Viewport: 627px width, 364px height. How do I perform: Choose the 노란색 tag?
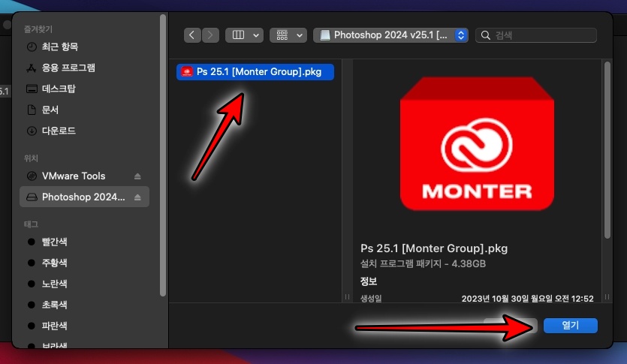(54, 284)
